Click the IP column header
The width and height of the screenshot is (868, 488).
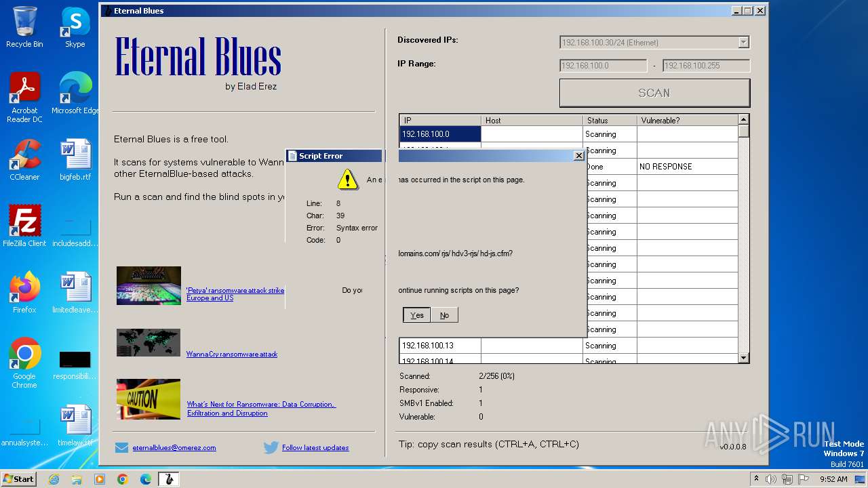tap(440, 120)
